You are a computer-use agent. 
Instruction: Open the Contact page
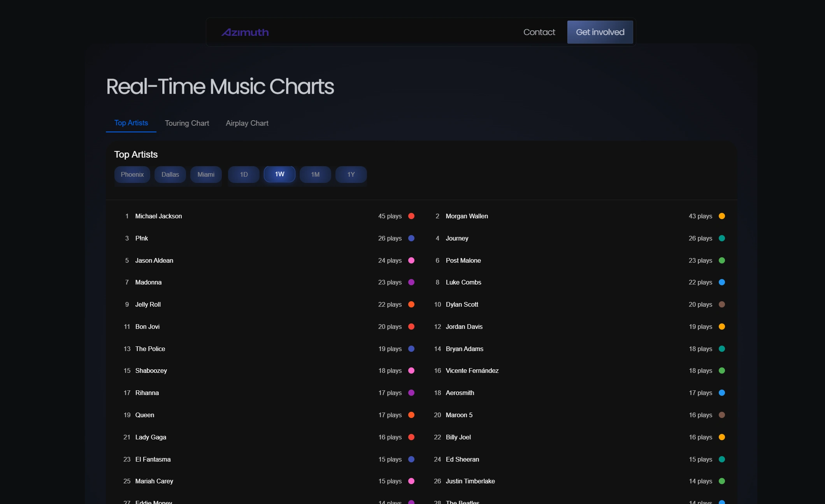pos(539,32)
